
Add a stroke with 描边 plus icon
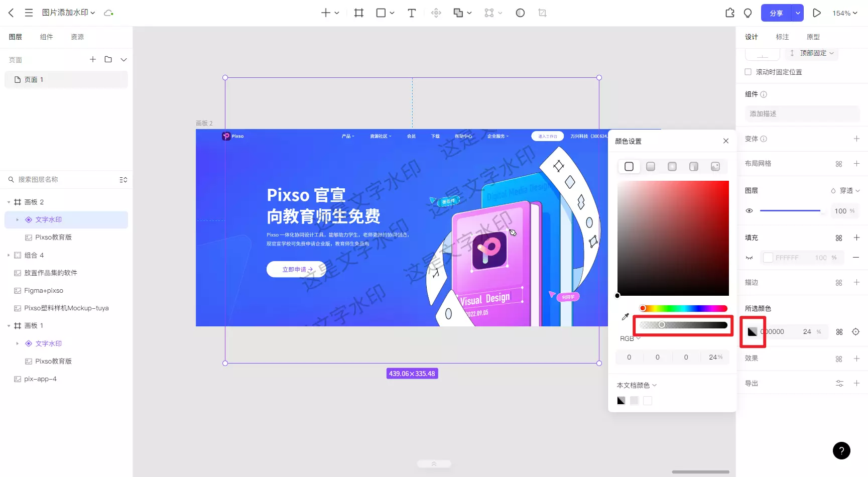[856, 282]
